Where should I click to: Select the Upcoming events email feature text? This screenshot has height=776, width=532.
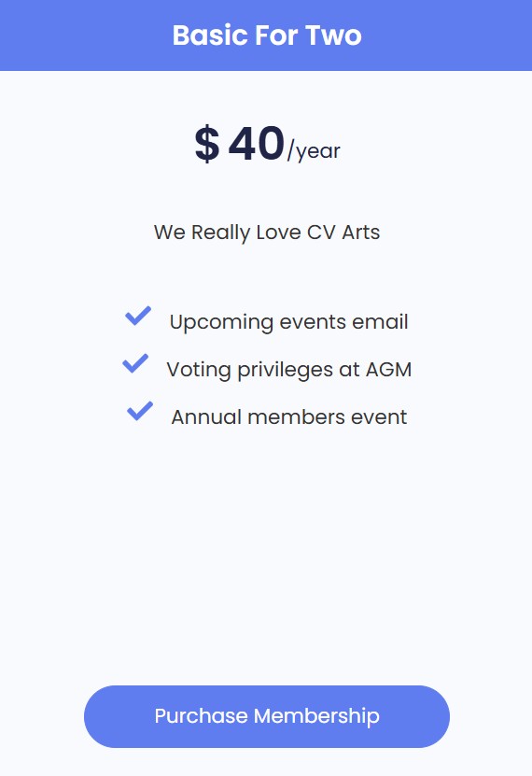point(288,322)
